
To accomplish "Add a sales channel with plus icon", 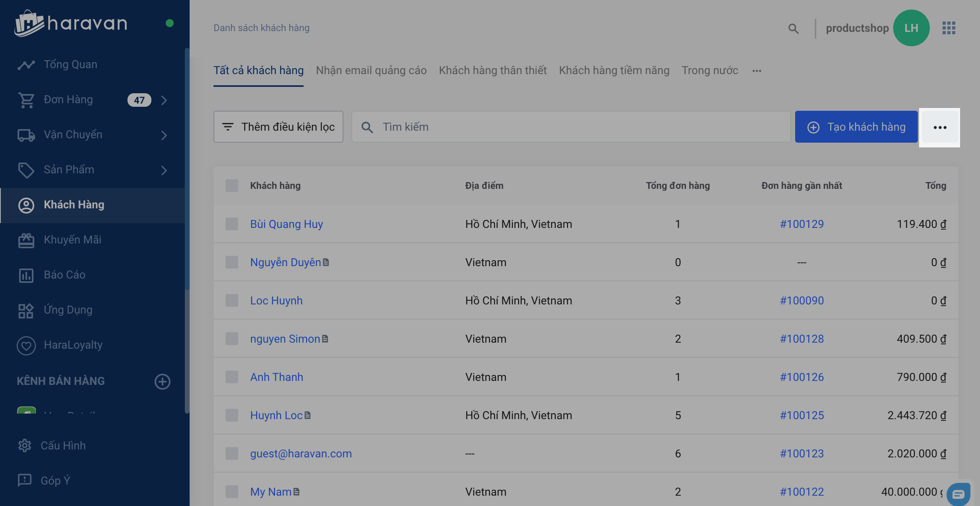I will tap(162, 381).
